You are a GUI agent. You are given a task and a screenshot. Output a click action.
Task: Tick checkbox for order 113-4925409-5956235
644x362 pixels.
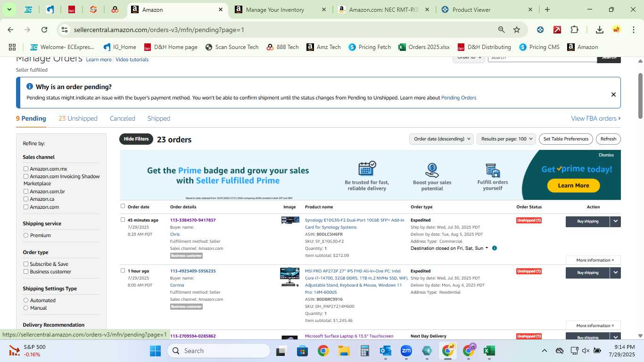(x=123, y=271)
